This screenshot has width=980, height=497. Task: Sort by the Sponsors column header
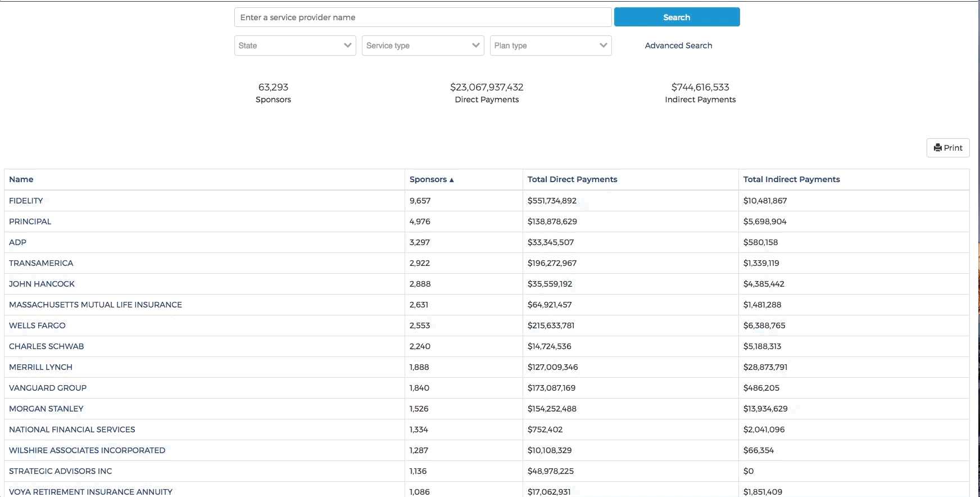click(x=432, y=179)
